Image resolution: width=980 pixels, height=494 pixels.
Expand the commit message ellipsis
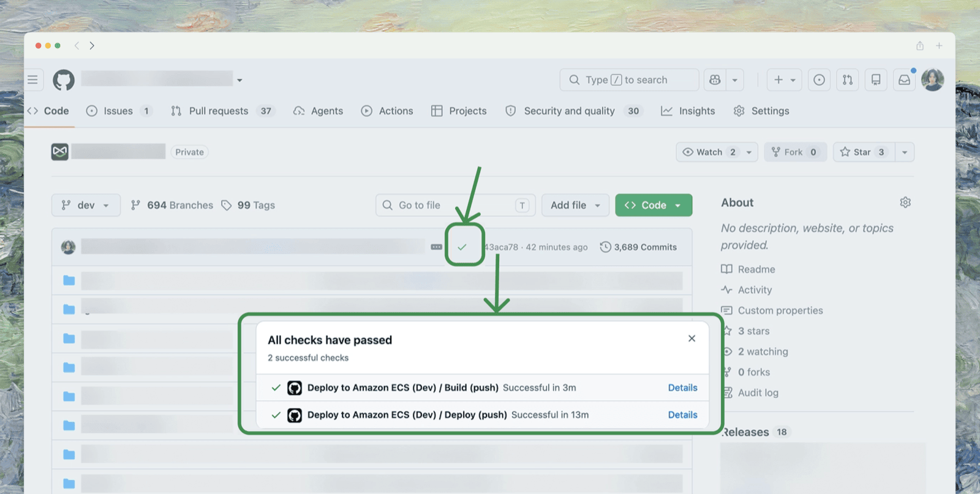[436, 247]
